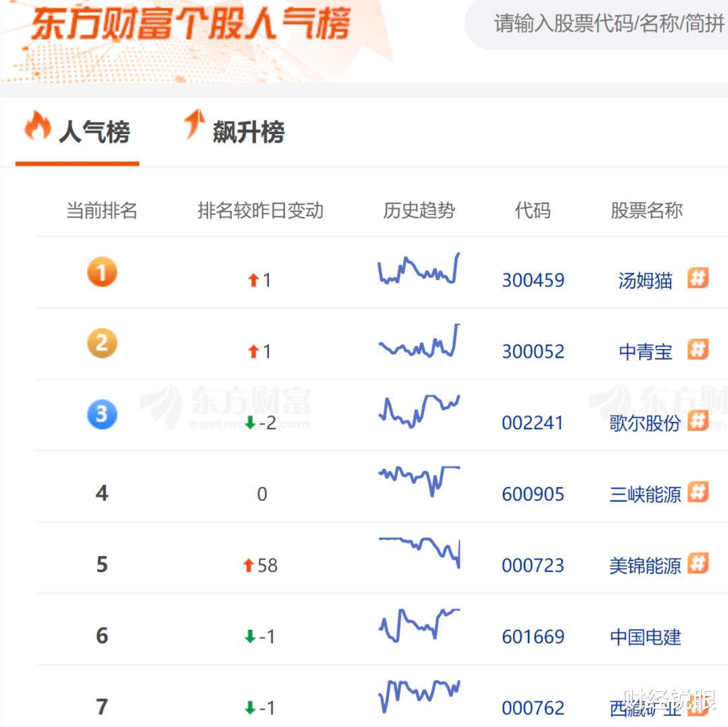This screenshot has height=727, width=728.
Task: Open the 美锦能源 stock name link
Action: [x=645, y=566]
